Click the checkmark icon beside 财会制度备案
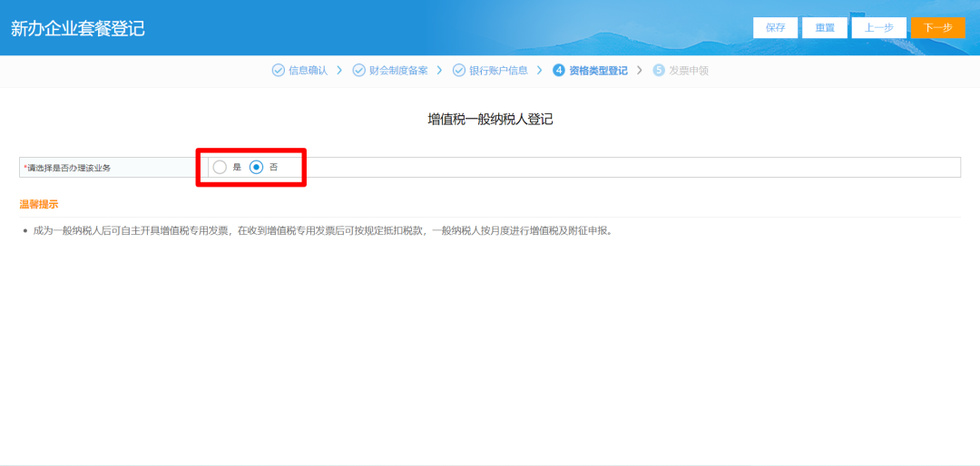The image size is (980, 466). click(x=358, y=71)
